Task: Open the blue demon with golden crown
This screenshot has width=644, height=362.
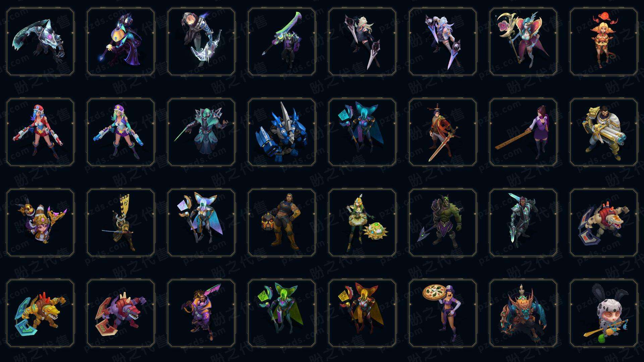Action: [523, 313]
